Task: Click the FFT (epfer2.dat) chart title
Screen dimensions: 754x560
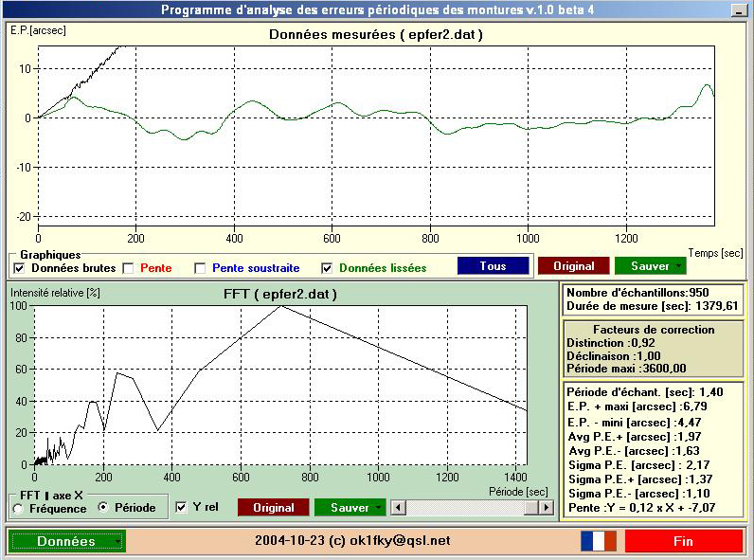Action: click(280, 295)
